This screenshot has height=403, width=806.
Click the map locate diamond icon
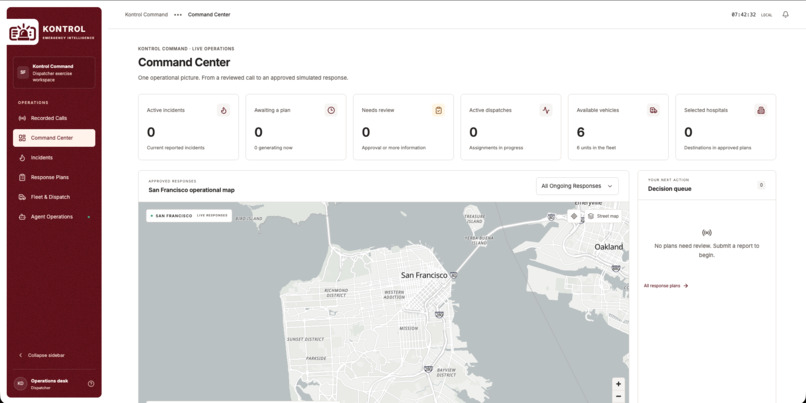click(574, 216)
